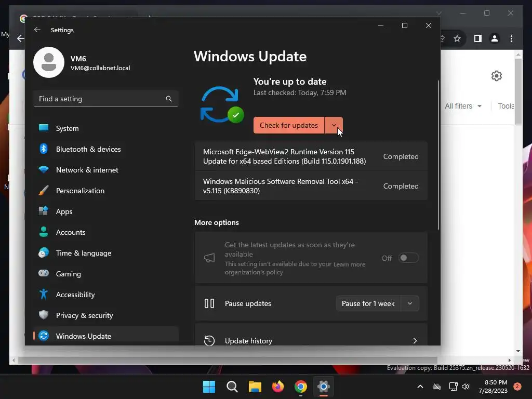The image size is (532, 399).
Task: Click the Settings content vertical scrollbar
Action: (438, 155)
